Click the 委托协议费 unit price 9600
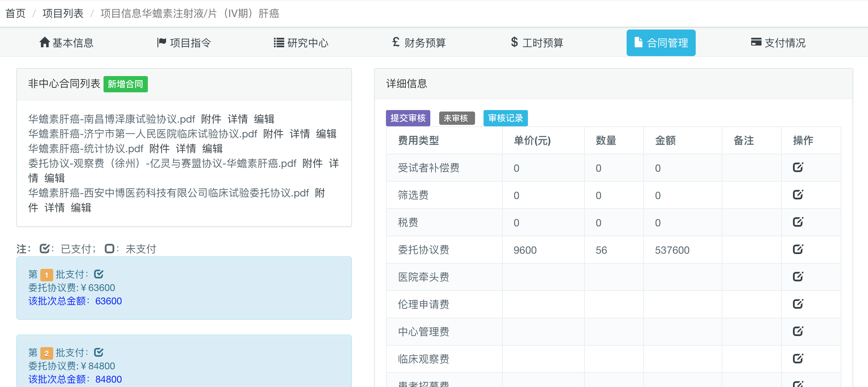The width and height of the screenshot is (868, 387). coord(525,250)
